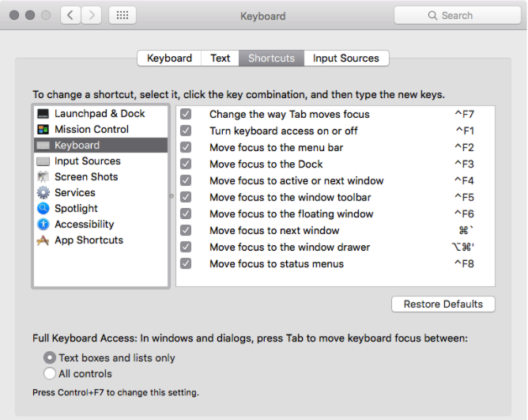The height and width of the screenshot is (420, 528).
Task: Switch to the Keyboard tab
Action: [x=169, y=58]
